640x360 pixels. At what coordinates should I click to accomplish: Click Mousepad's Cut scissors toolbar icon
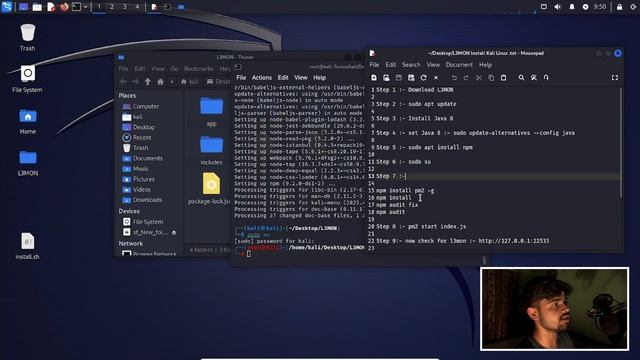point(479,78)
